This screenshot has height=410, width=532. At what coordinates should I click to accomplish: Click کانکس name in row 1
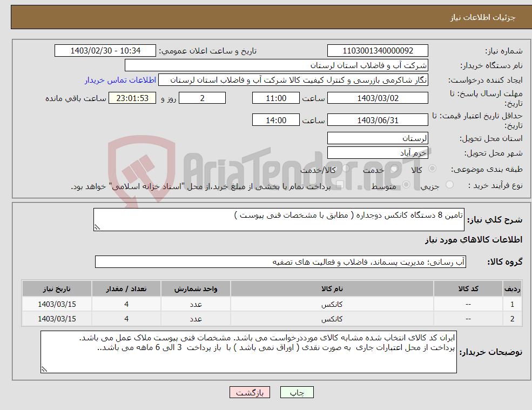point(332,305)
